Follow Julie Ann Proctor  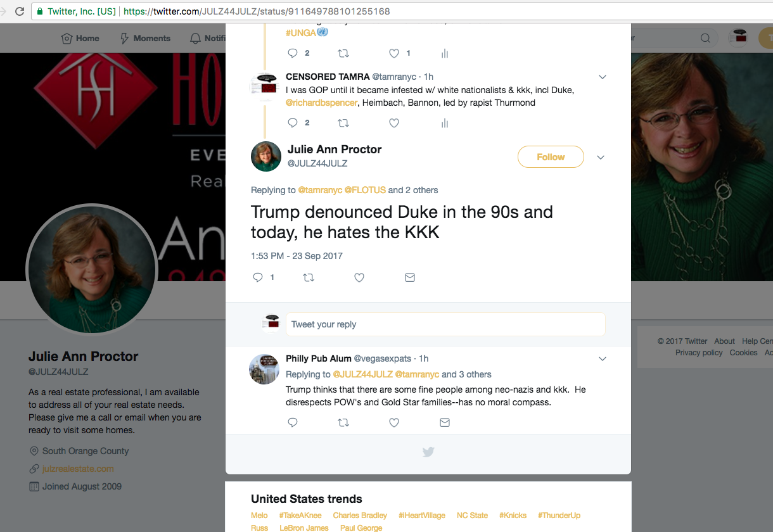pyautogui.click(x=551, y=157)
